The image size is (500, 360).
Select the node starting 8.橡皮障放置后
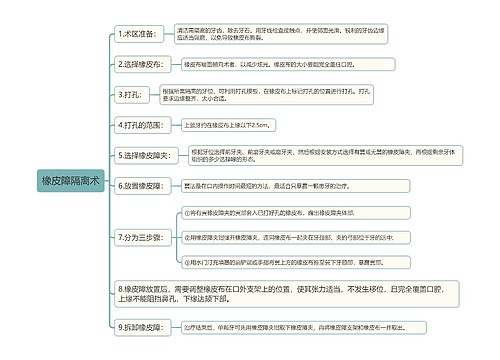(287, 294)
